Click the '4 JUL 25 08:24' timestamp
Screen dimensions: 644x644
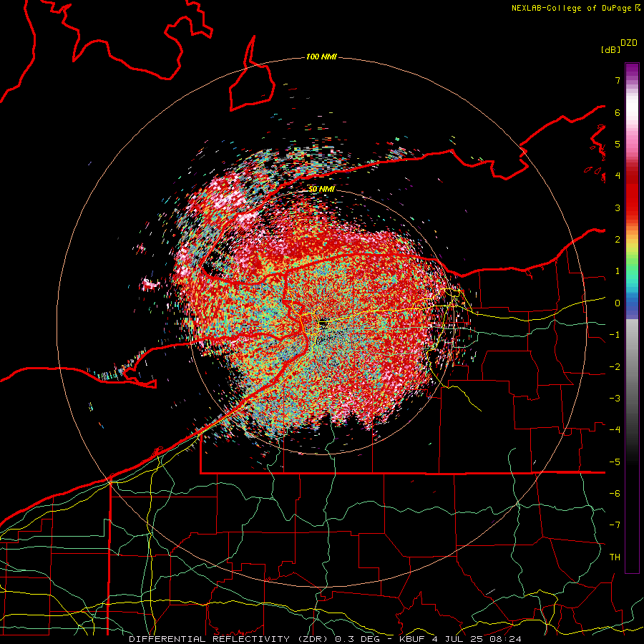[x=477, y=639]
